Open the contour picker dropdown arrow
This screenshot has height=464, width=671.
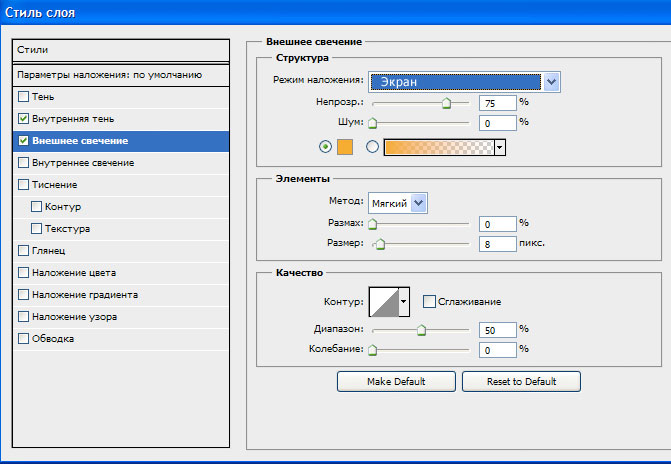click(x=404, y=302)
